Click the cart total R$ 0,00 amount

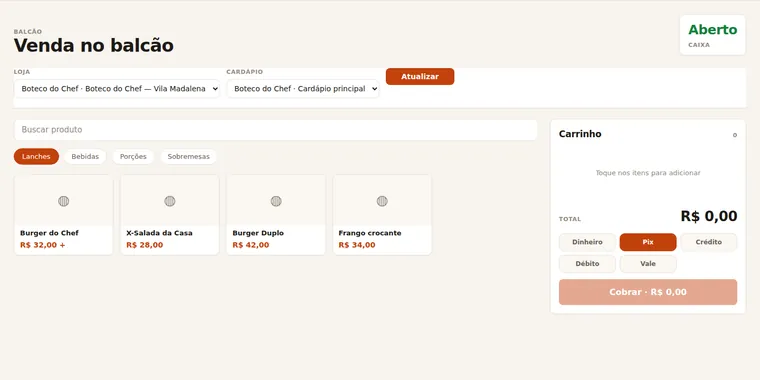tap(709, 216)
